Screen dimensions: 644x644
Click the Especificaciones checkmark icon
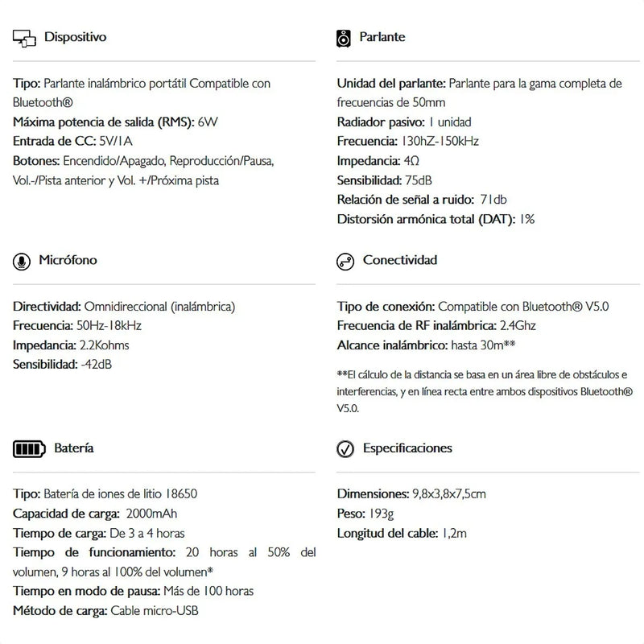tap(345, 448)
